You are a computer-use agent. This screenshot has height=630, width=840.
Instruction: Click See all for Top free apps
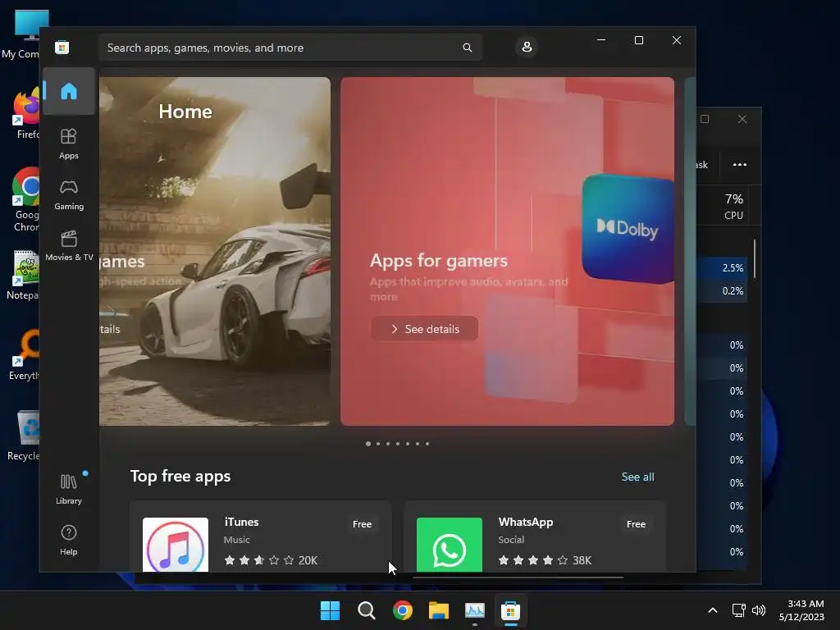click(637, 477)
